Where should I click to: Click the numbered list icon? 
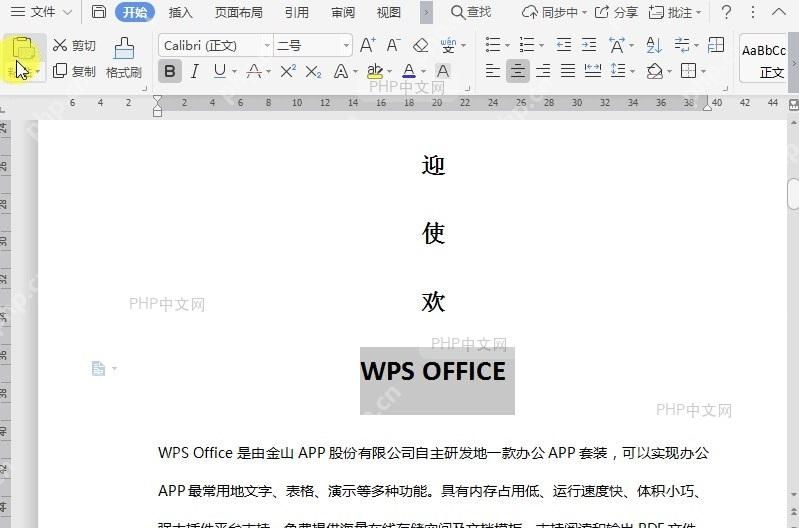coord(527,45)
